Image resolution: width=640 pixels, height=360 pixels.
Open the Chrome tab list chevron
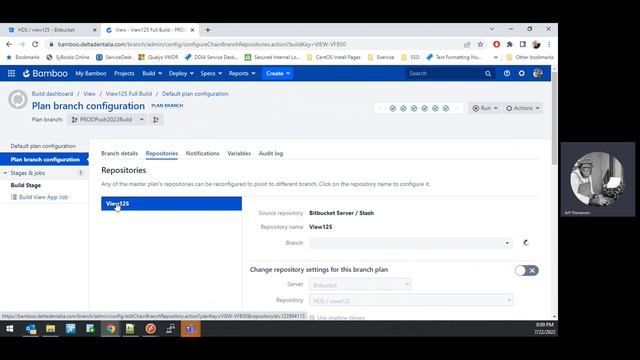492,29
